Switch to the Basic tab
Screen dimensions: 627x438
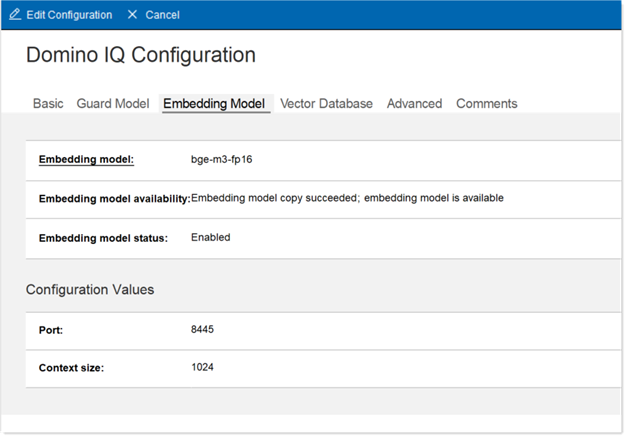click(x=48, y=104)
